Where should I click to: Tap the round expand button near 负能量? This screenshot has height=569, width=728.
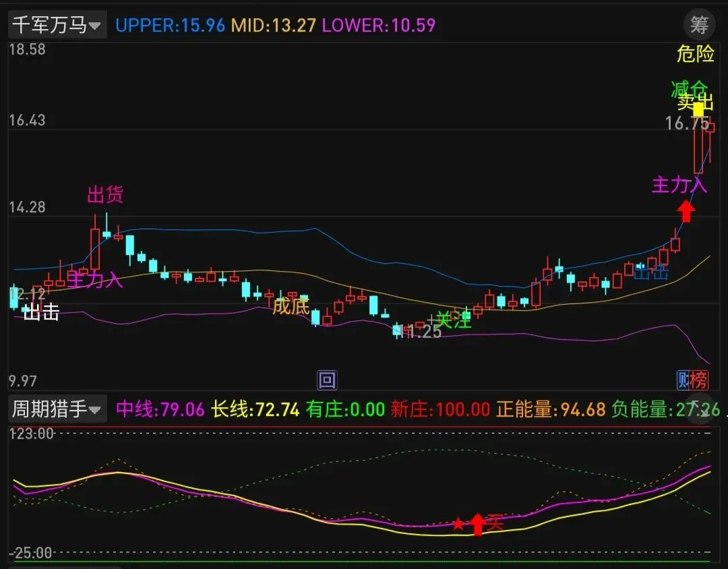pos(702,409)
